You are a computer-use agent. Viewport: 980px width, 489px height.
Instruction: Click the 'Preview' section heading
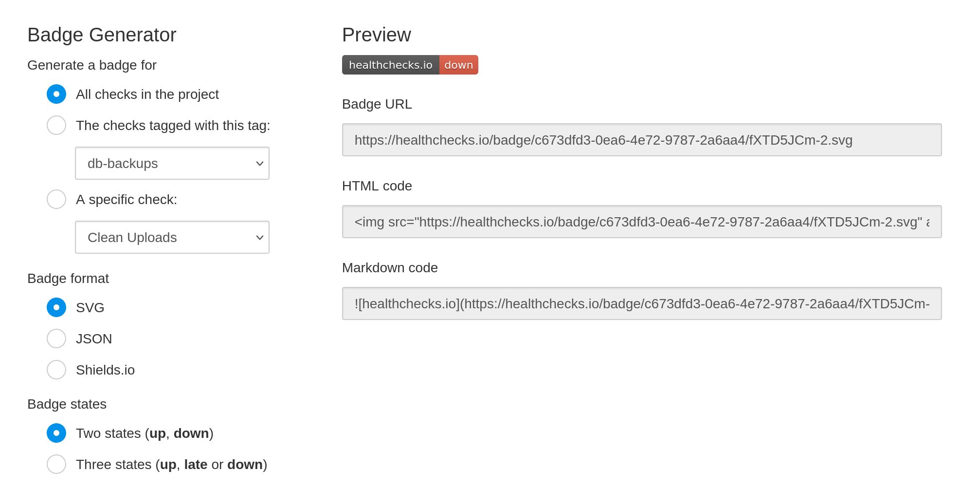click(x=376, y=34)
